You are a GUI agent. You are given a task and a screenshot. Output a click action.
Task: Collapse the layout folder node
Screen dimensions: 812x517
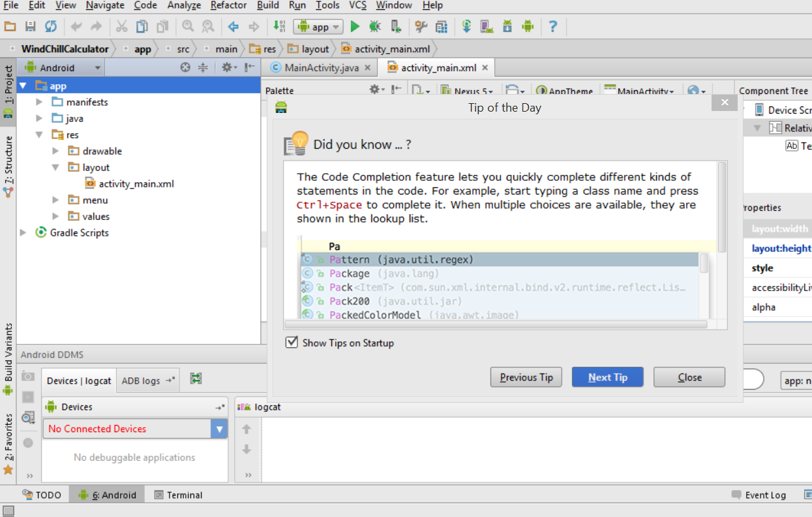pos(55,167)
